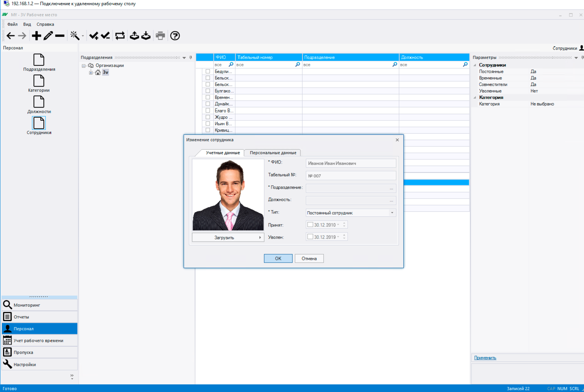Click the employee photo thumbnail
584x392 pixels.
click(228, 195)
